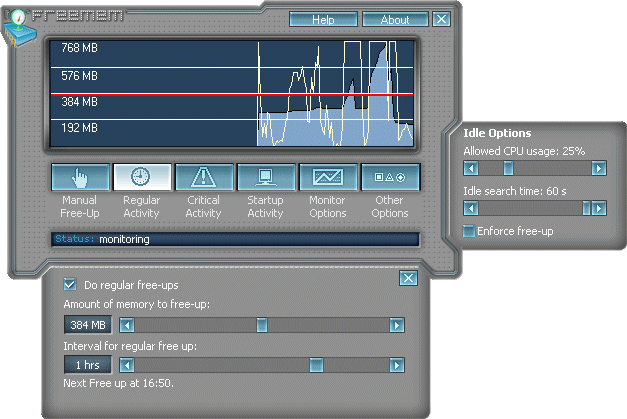
Task: Open the Critical Activity warning icon
Action: (204, 177)
